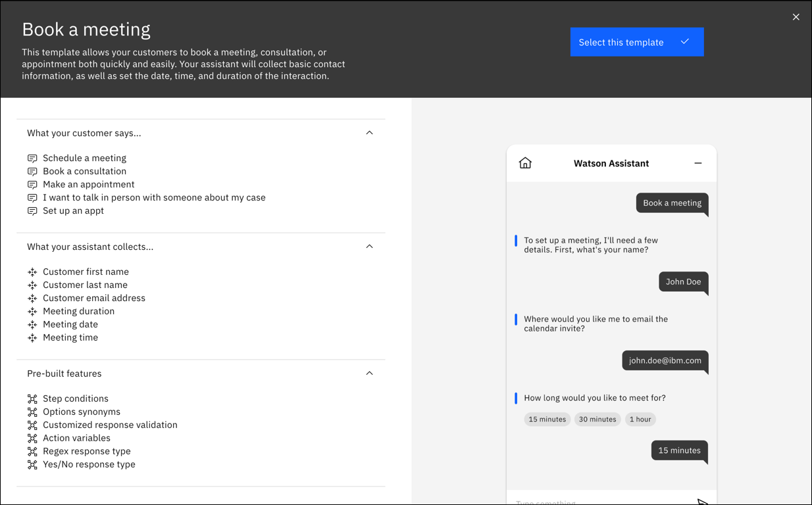This screenshot has height=505, width=812.
Task: Click the speech bubble icon beside "Set up an appt"
Action: tap(32, 210)
